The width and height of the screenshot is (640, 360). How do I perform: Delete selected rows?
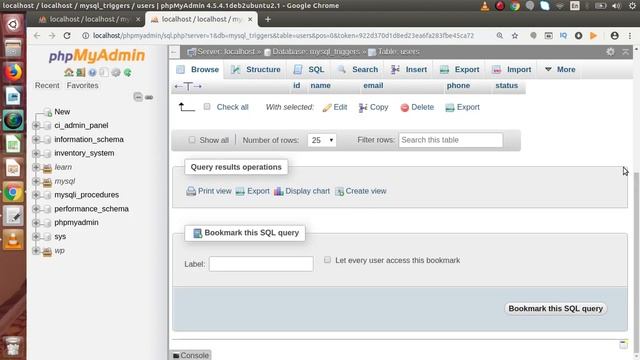tap(417, 107)
